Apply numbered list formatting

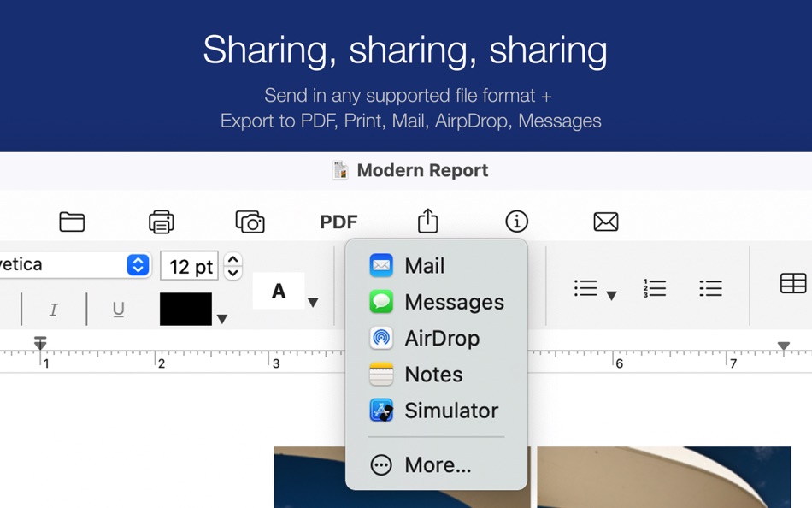click(x=655, y=288)
